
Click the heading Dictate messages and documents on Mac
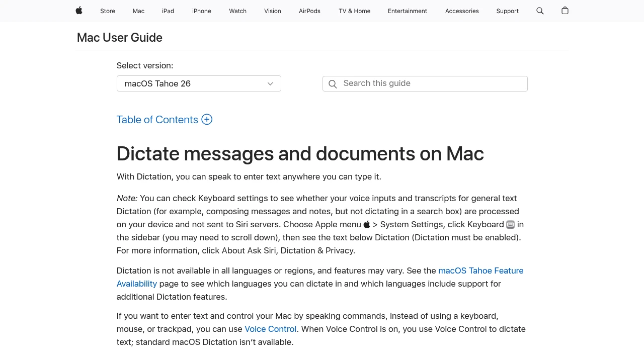point(300,154)
